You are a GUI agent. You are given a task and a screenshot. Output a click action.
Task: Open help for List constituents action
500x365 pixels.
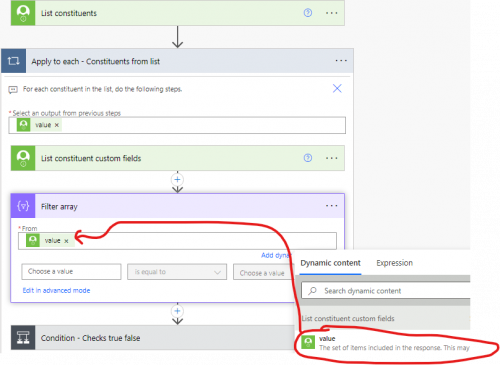click(x=308, y=13)
